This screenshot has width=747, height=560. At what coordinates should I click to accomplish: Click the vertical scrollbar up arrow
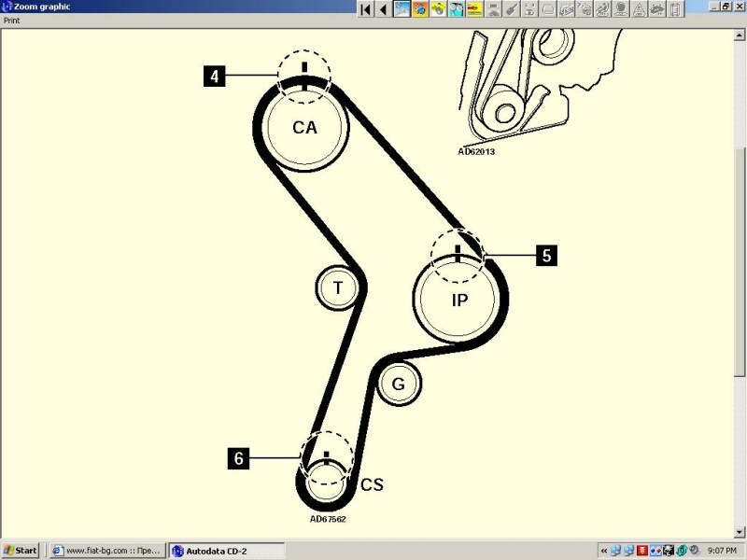tap(740, 35)
